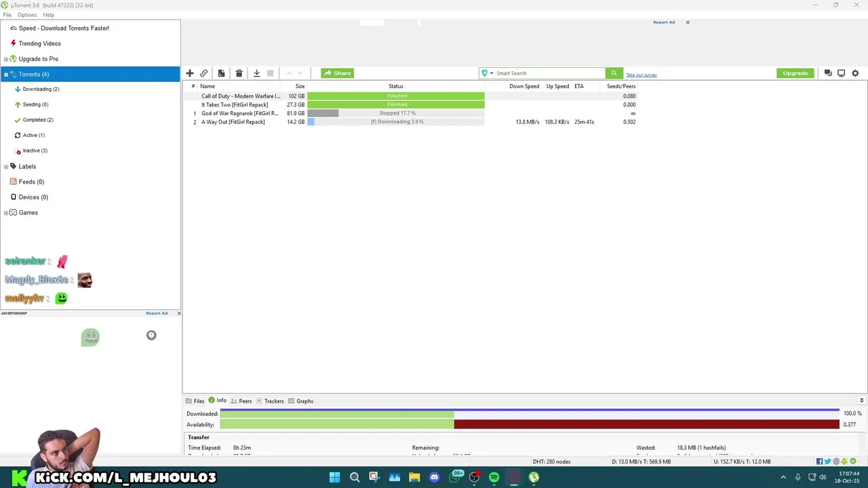Click Add Torrent from URL link icon
The width and height of the screenshot is (868, 488).
tap(204, 73)
